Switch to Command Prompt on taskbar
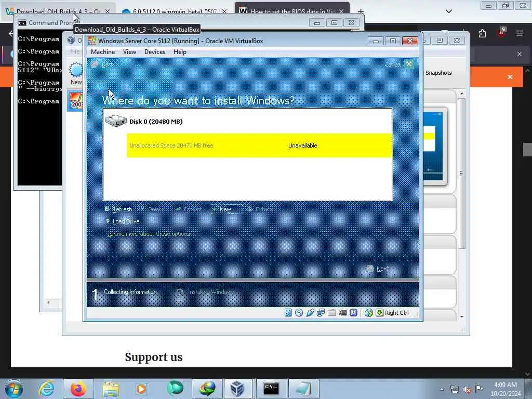The width and height of the screenshot is (532, 399). [271, 389]
